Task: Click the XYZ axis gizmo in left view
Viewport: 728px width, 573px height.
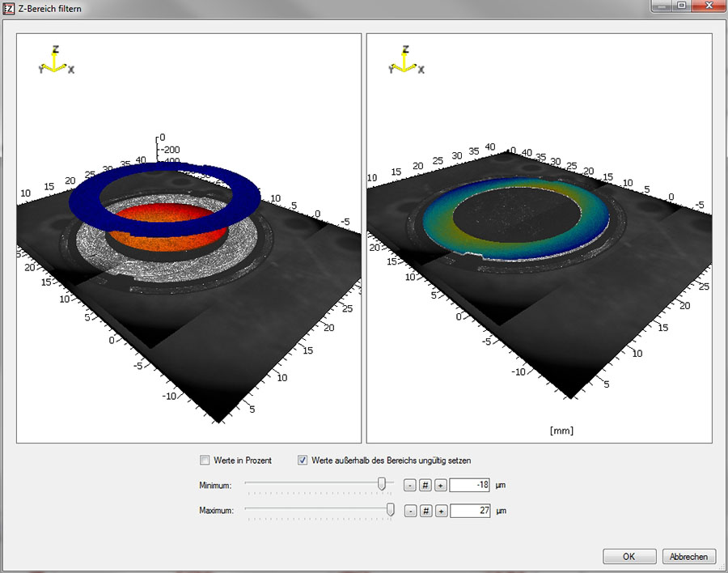Action: (55, 62)
